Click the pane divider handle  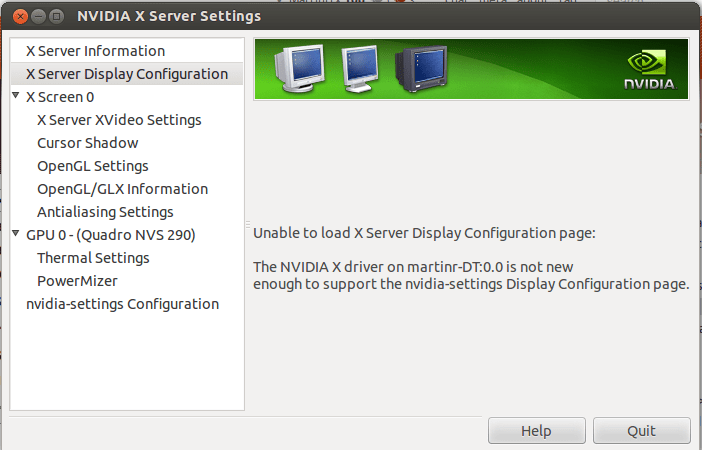pyautogui.click(x=248, y=224)
